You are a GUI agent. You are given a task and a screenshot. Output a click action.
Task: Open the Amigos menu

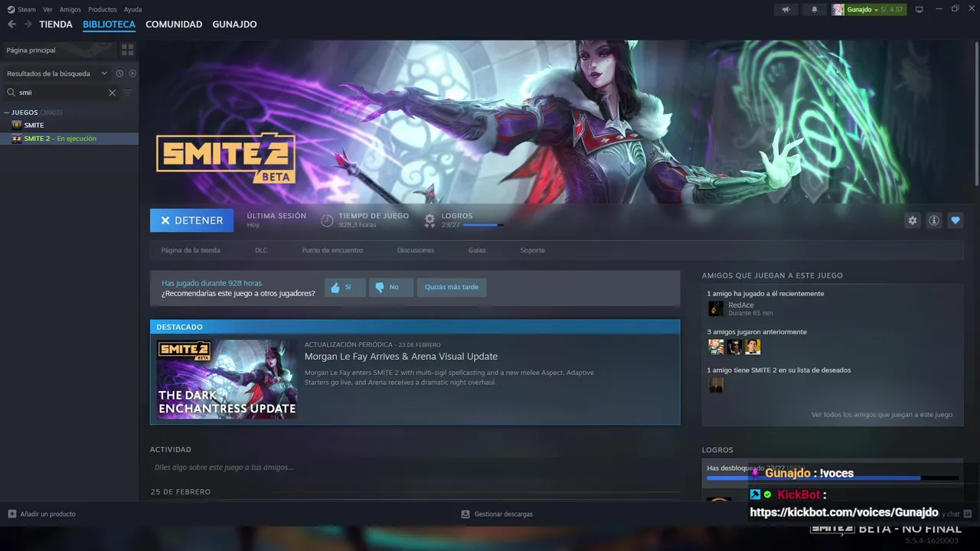click(x=70, y=9)
